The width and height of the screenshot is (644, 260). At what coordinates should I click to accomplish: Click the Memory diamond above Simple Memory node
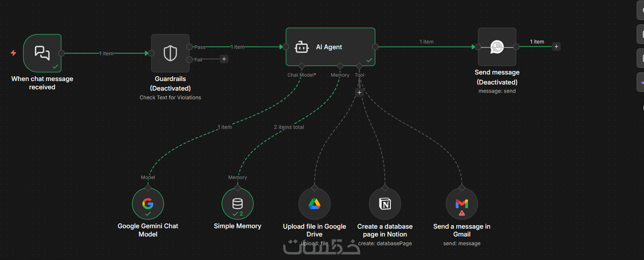tap(237, 188)
